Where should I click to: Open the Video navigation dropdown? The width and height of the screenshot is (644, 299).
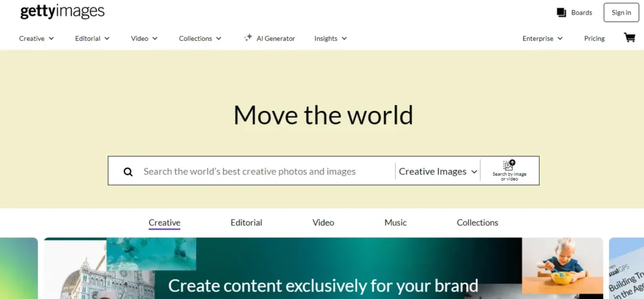coord(144,38)
